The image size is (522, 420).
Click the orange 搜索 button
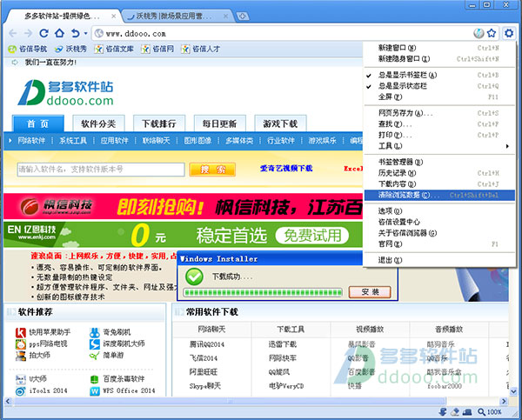coord(212,170)
